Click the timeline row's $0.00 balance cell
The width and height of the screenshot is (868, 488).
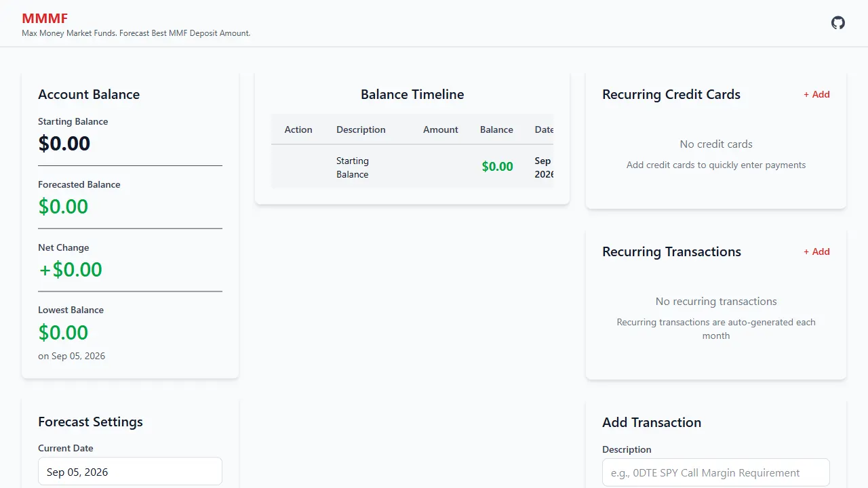click(x=497, y=167)
